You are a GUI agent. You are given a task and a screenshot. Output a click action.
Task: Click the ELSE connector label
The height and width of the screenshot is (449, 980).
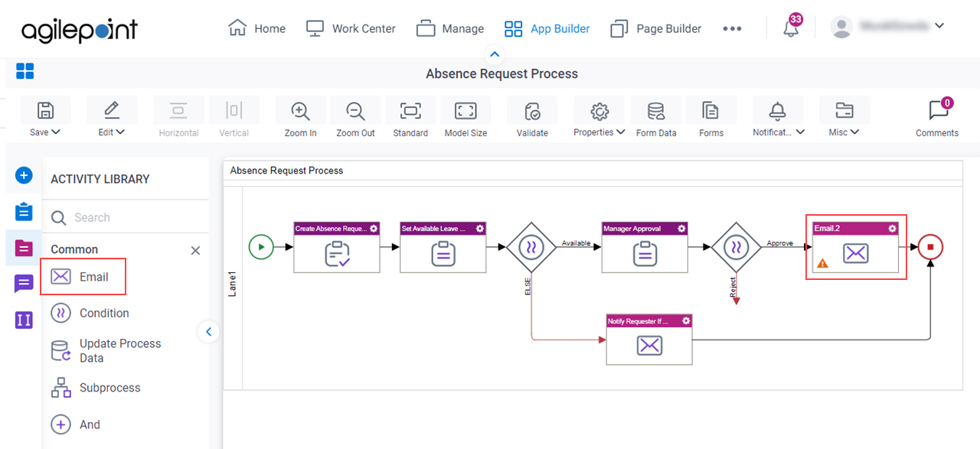528,286
